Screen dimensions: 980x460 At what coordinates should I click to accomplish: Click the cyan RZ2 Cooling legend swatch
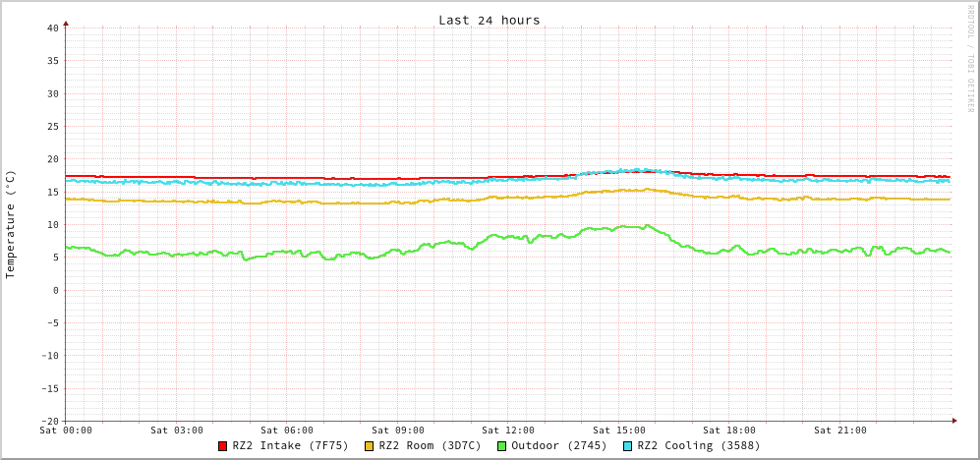(x=628, y=446)
